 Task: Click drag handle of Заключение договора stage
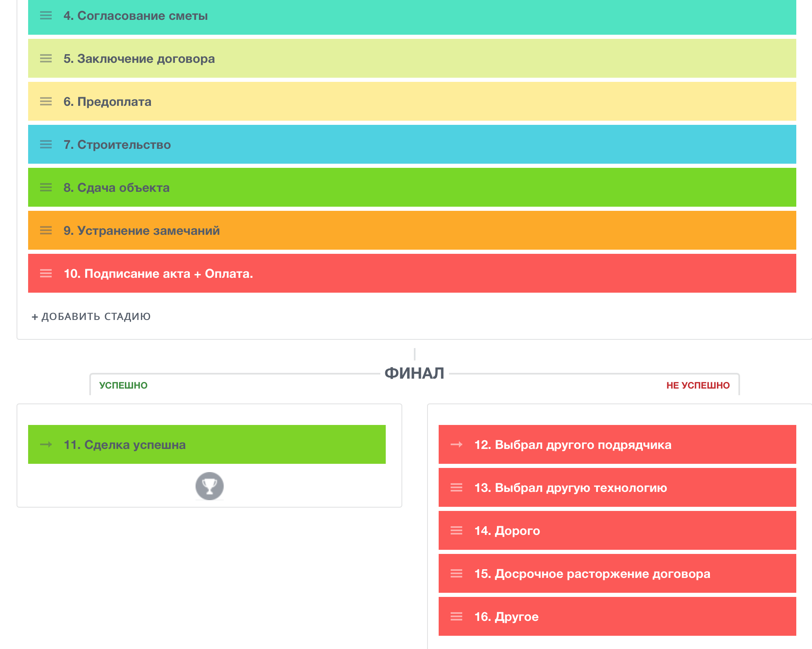(46, 59)
